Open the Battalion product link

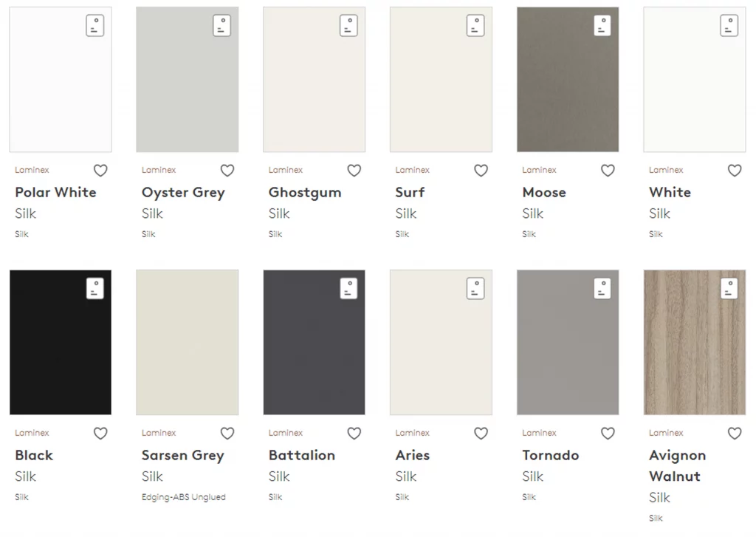(x=302, y=455)
